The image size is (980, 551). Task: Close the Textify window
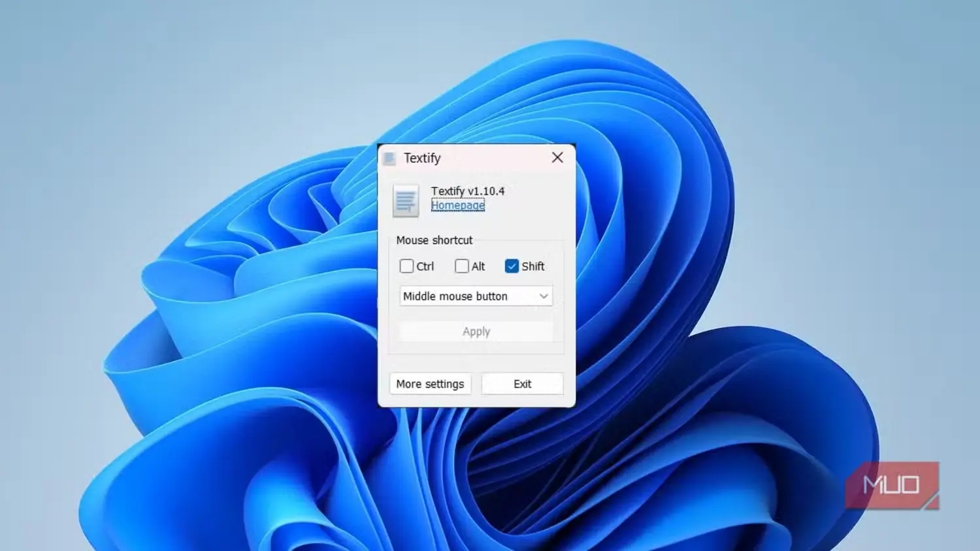coord(557,158)
